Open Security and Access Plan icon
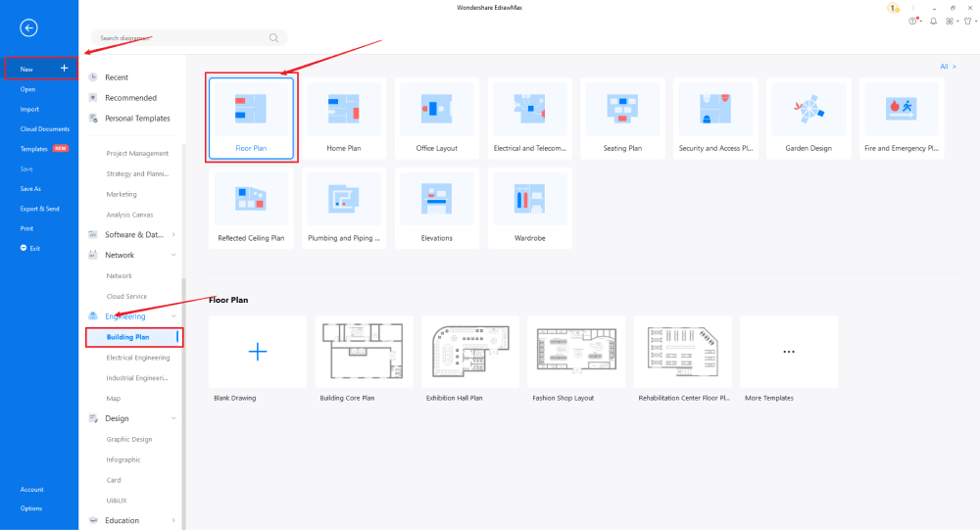Screen dimensions: 980x530 pos(715,110)
